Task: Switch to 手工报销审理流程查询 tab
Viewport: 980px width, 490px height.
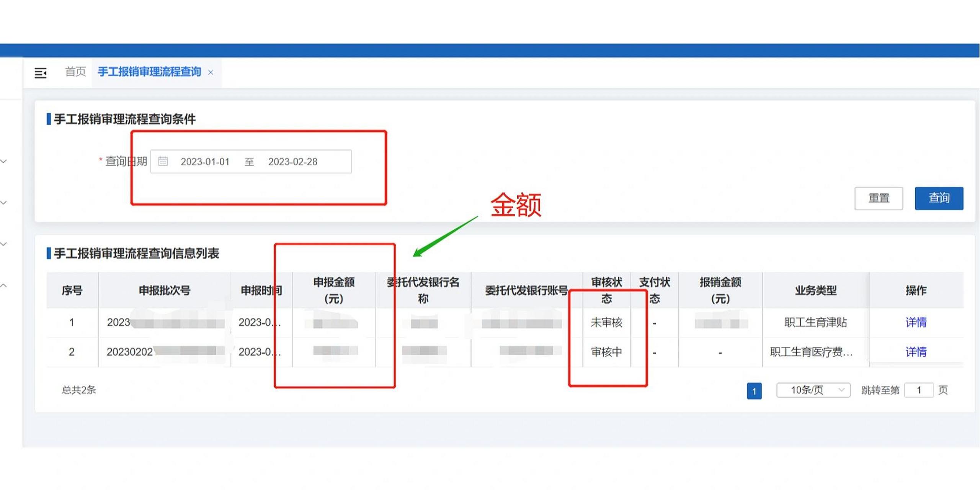Action: pos(149,72)
